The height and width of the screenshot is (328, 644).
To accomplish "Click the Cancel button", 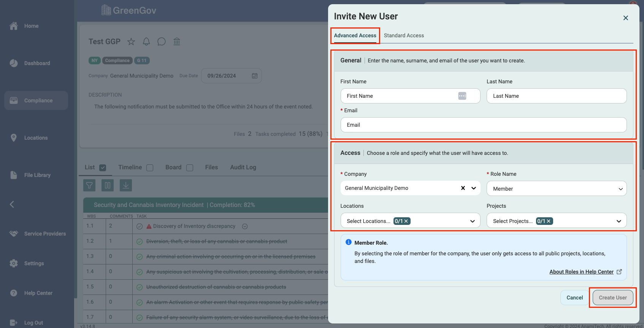I will click(574, 298).
